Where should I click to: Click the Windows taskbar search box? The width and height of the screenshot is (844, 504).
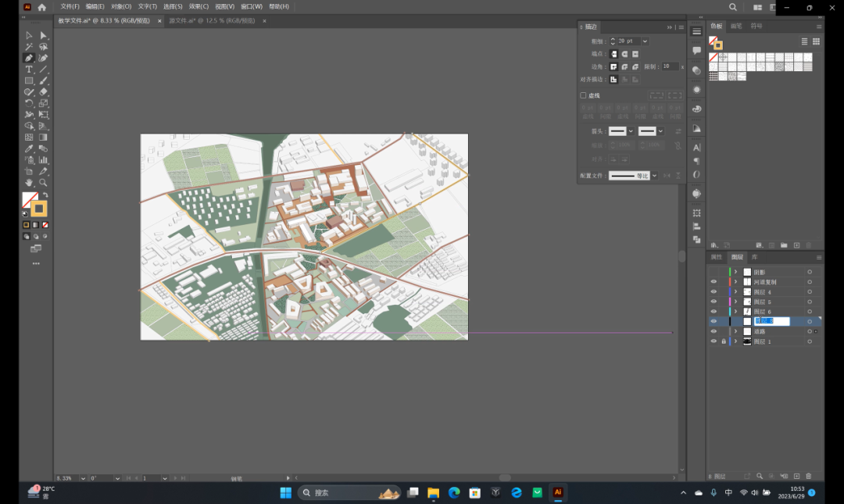pyautogui.click(x=350, y=493)
